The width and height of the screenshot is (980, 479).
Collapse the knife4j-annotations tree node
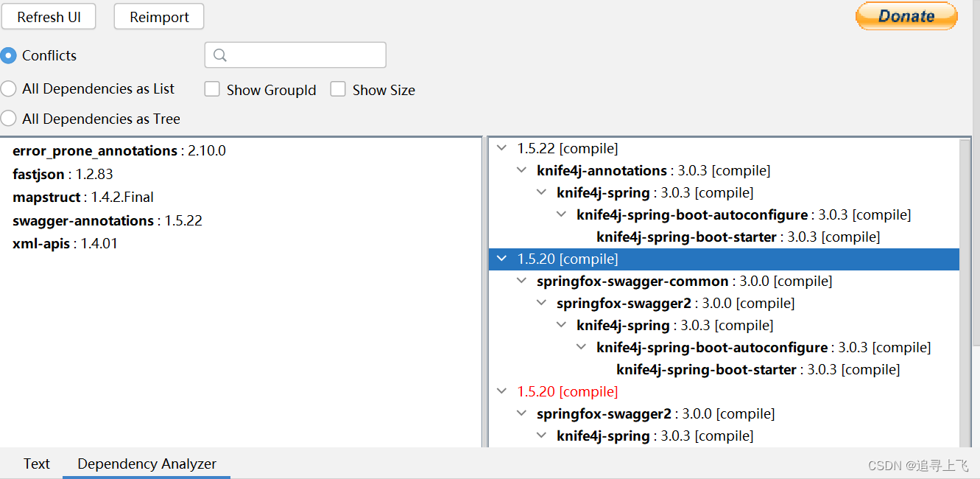click(x=522, y=170)
